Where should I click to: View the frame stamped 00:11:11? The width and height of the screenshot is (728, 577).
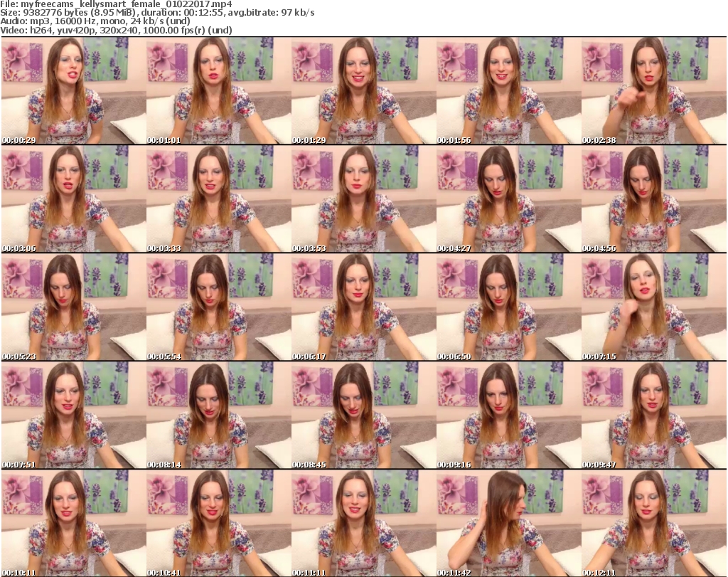click(363, 523)
